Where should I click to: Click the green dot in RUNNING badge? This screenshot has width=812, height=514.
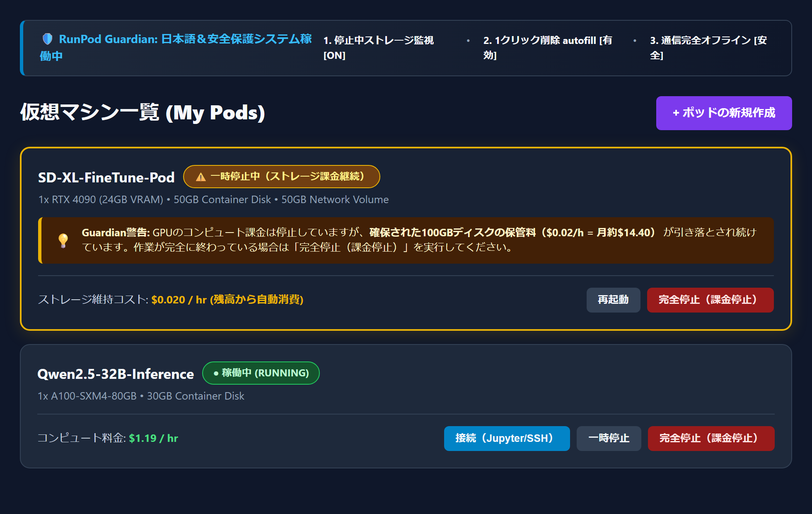click(x=216, y=373)
